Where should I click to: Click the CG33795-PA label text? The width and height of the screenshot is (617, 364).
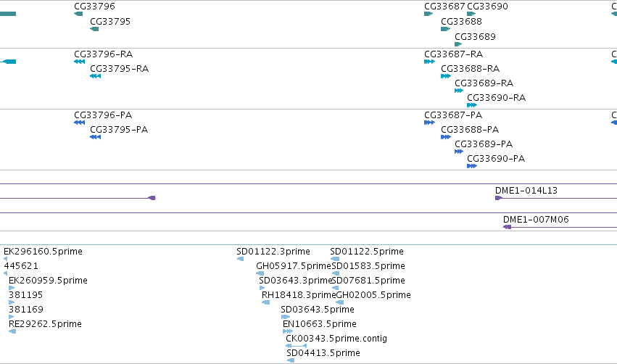point(119,130)
